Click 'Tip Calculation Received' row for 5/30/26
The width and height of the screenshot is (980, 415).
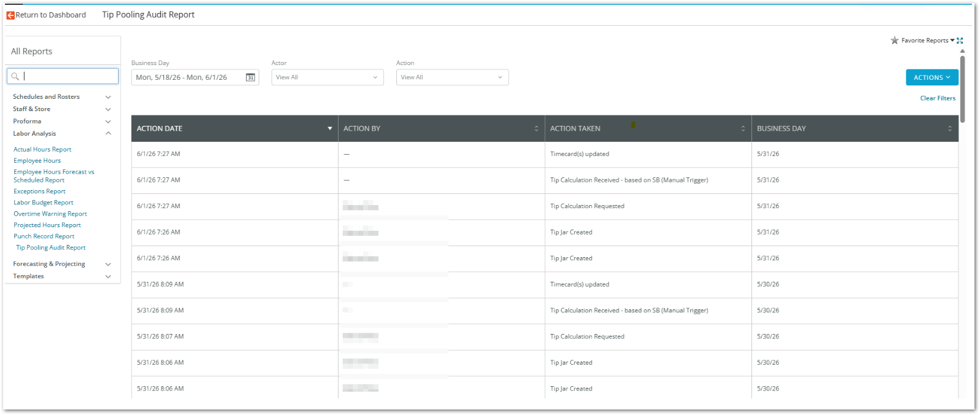coord(629,311)
